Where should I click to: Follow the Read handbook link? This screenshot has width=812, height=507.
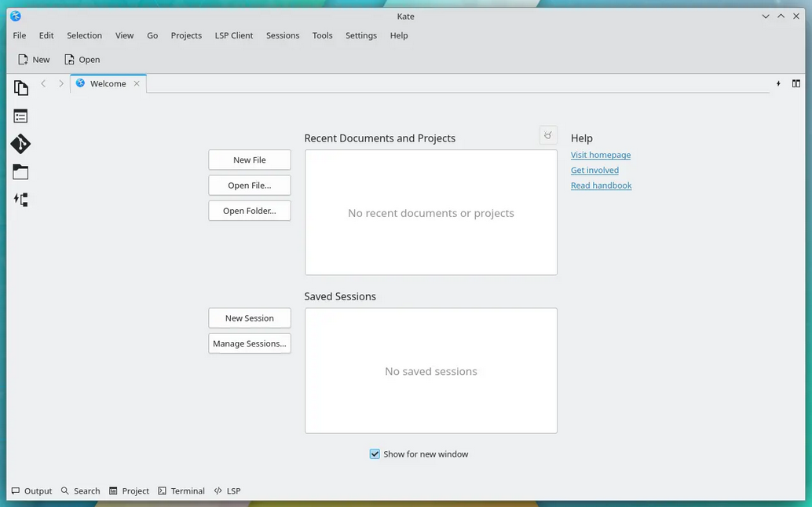pos(602,186)
